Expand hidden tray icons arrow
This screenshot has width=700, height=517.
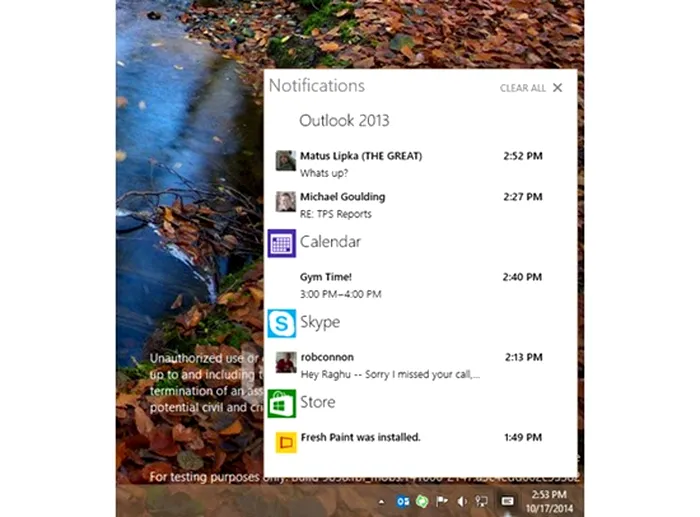pos(381,502)
